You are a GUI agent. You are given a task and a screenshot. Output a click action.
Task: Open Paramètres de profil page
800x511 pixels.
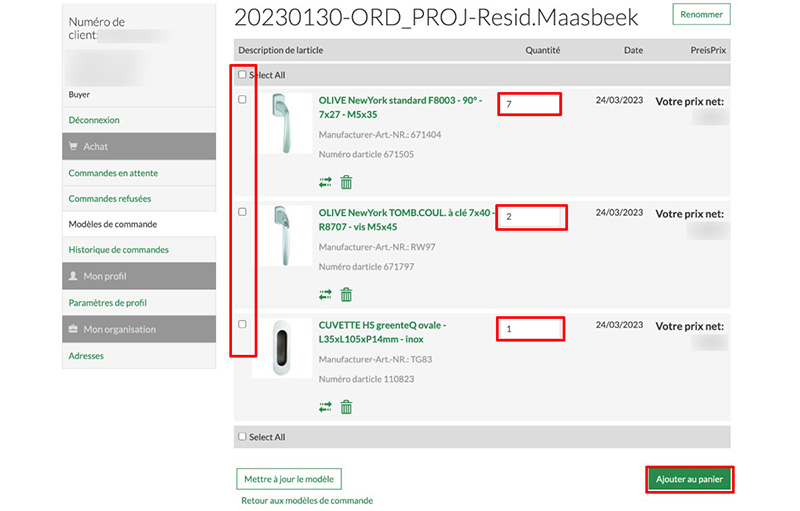107,303
